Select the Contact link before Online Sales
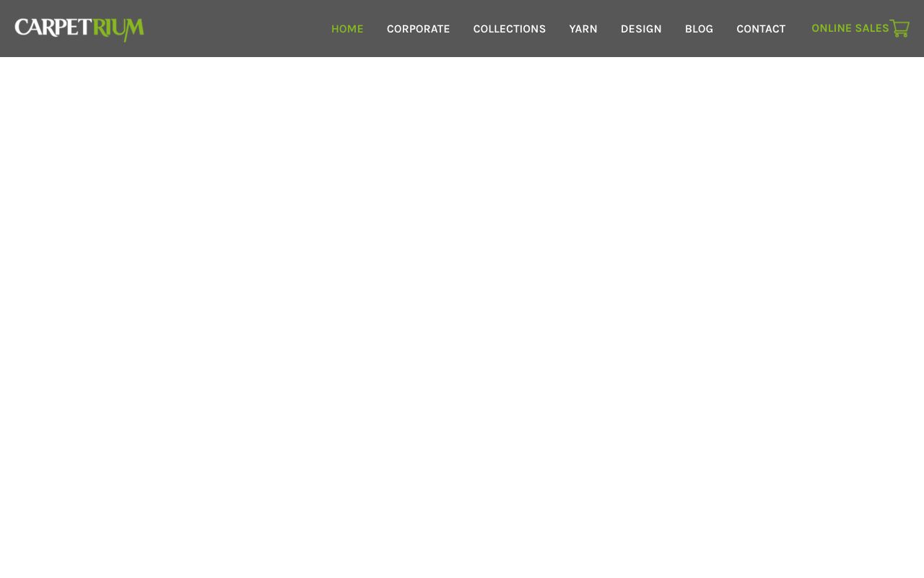This screenshot has width=924, height=578. 761,29
